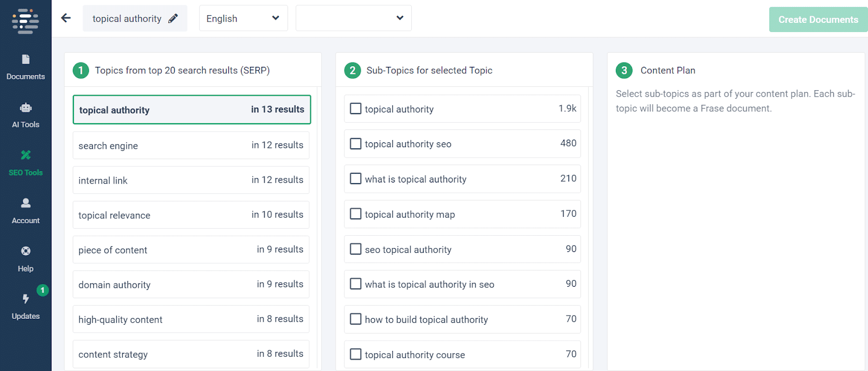868x371 pixels.
Task: Click the pencil edit icon beside topical authority
Action: click(173, 18)
